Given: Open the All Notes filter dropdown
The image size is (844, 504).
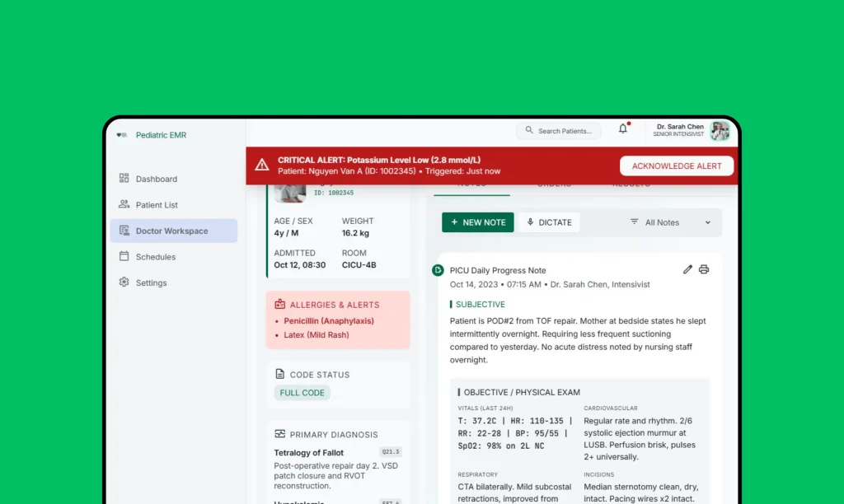Looking at the screenshot, I should 670,222.
